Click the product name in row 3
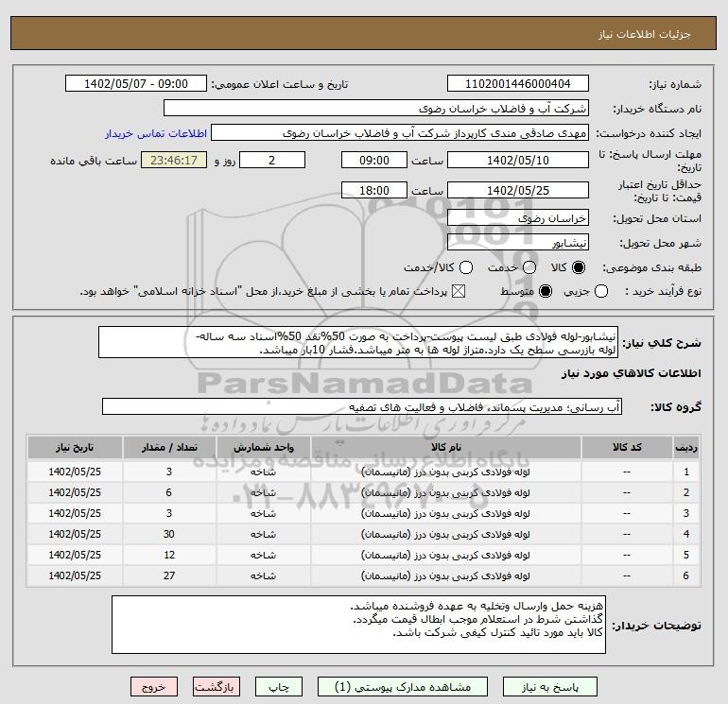728x704 pixels. [445, 514]
